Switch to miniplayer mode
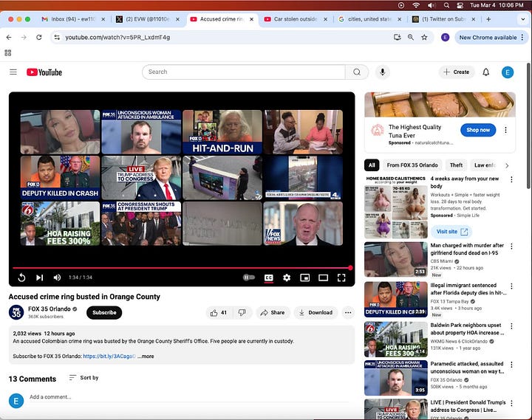 click(304, 278)
